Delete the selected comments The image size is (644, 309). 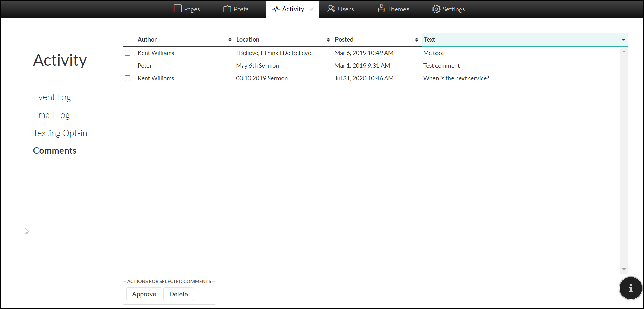tap(178, 294)
